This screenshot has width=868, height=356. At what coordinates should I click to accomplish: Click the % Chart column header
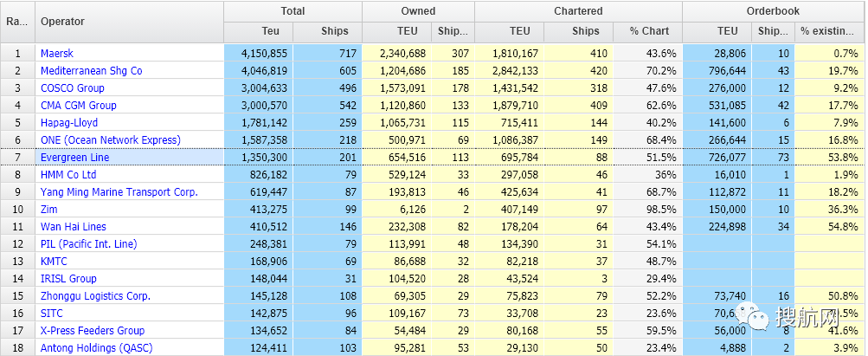pos(647,32)
